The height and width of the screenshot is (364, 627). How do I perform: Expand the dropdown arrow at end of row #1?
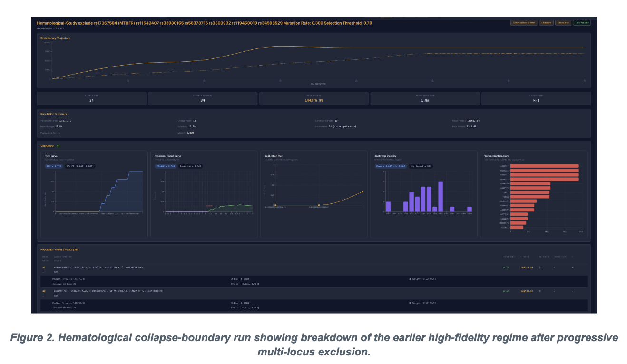573,268
